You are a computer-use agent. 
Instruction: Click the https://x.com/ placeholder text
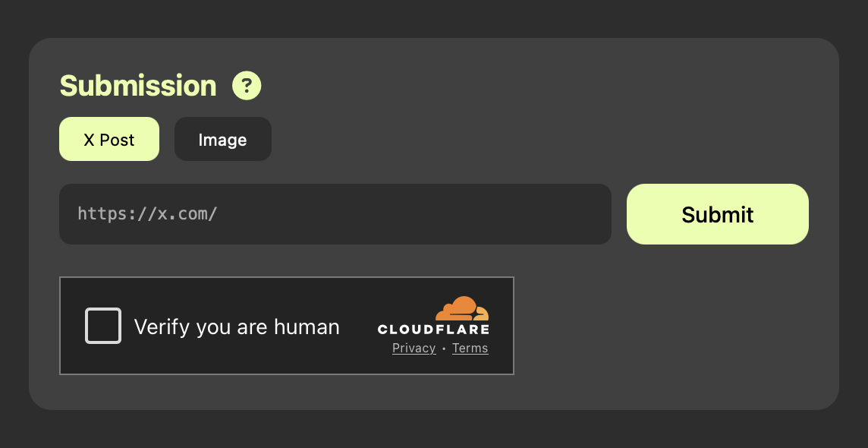pos(147,214)
